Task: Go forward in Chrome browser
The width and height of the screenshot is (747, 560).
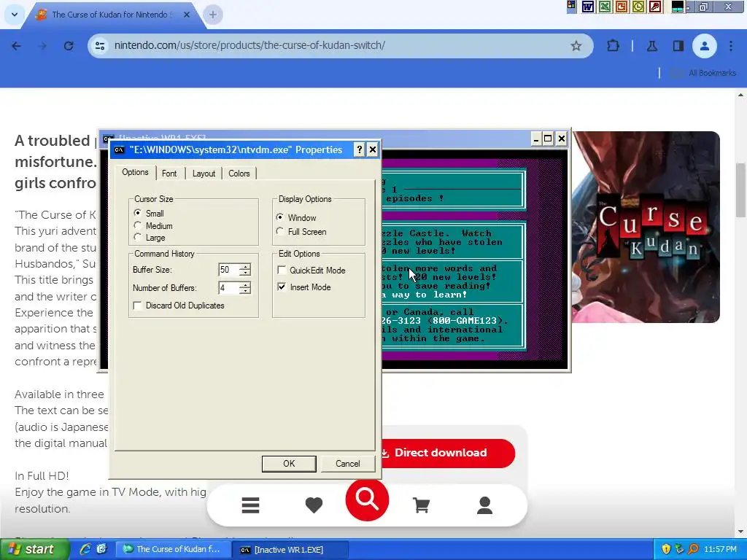Action: click(42, 46)
